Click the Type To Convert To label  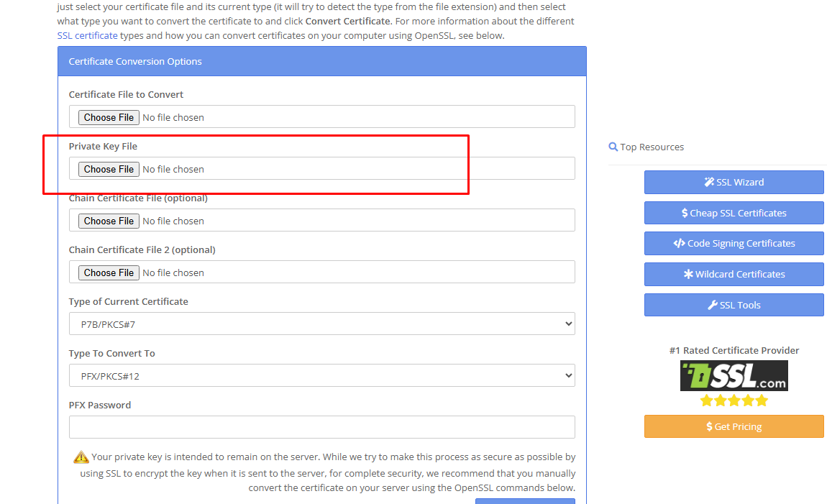coord(111,353)
